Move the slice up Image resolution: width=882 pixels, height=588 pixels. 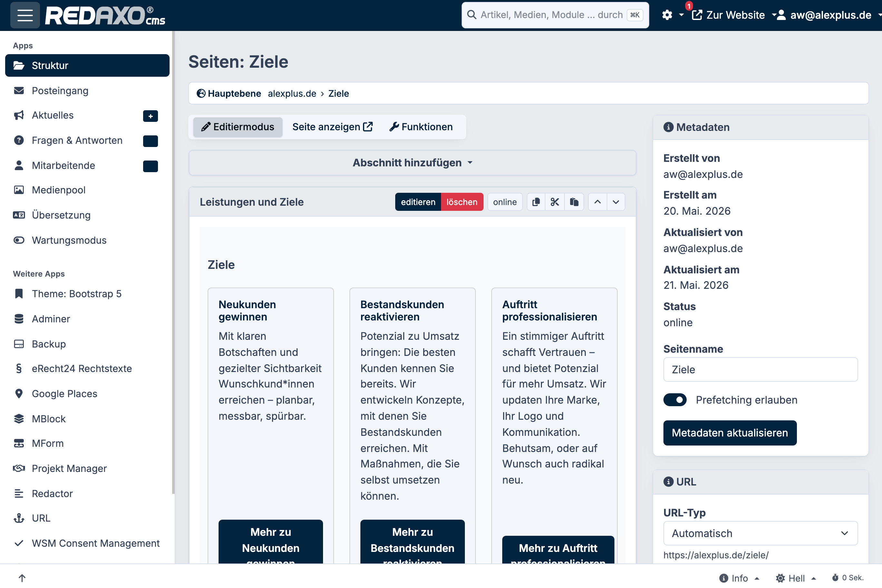click(x=598, y=202)
